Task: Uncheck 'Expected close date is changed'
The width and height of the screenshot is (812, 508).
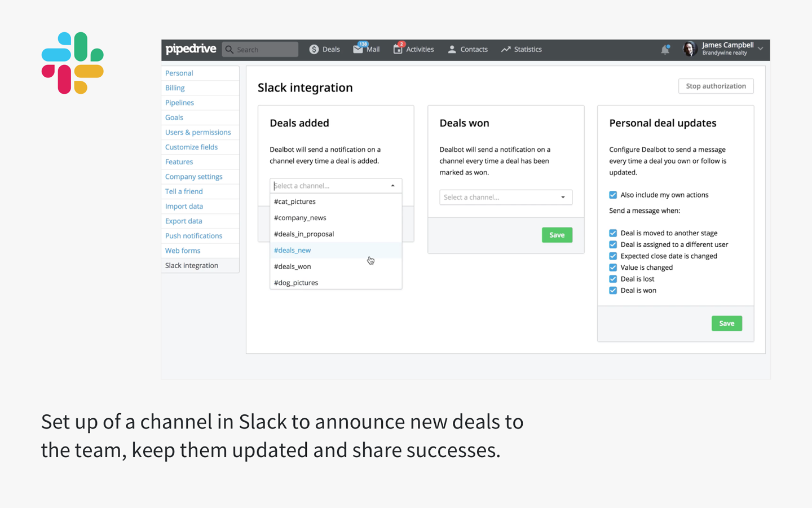Action: 612,256
